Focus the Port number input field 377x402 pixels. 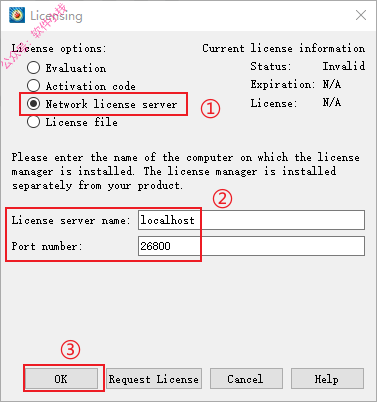click(251, 246)
